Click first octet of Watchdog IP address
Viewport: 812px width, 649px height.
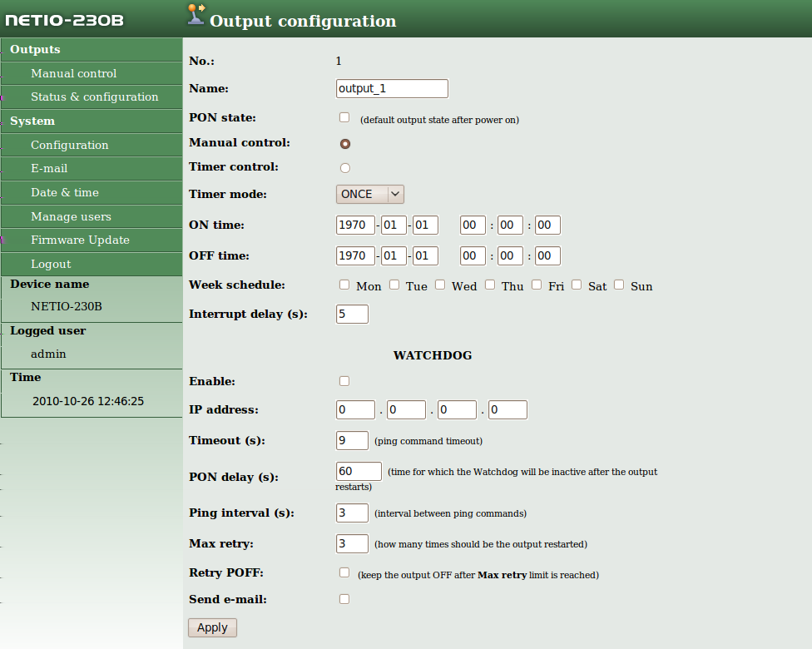pos(355,409)
